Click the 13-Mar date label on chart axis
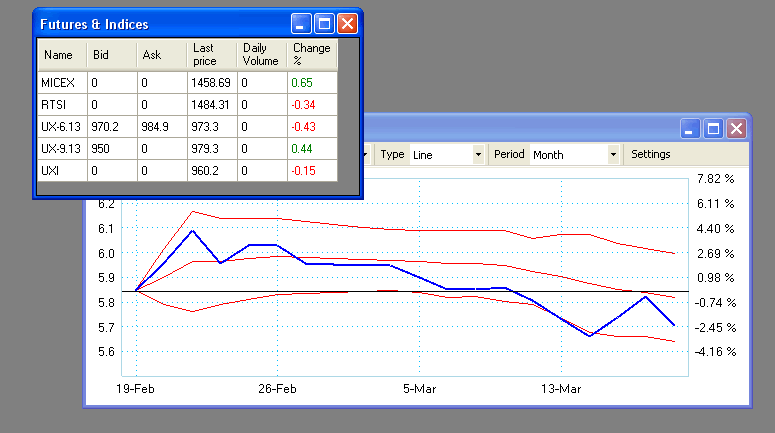 click(x=561, y=389)
